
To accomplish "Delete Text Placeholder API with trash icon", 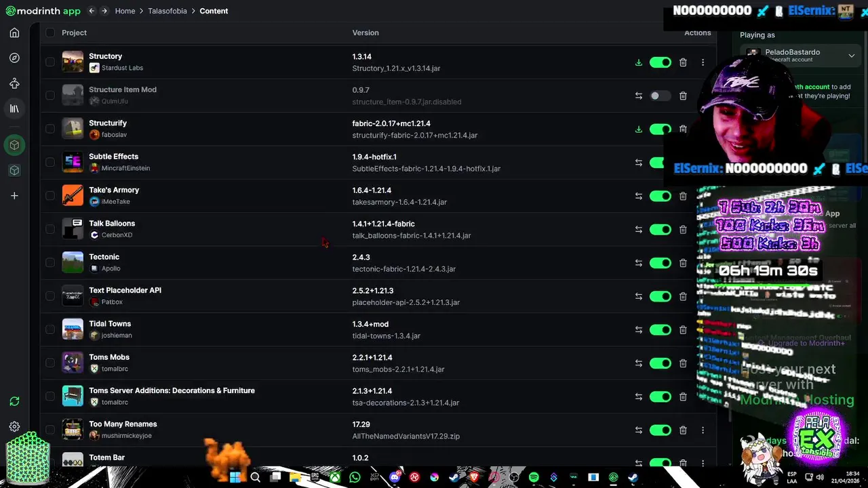I will [x=683, y=296].
